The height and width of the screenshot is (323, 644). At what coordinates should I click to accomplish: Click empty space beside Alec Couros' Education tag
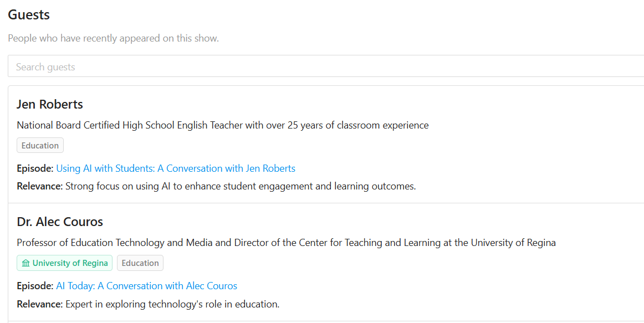point(370,263)
